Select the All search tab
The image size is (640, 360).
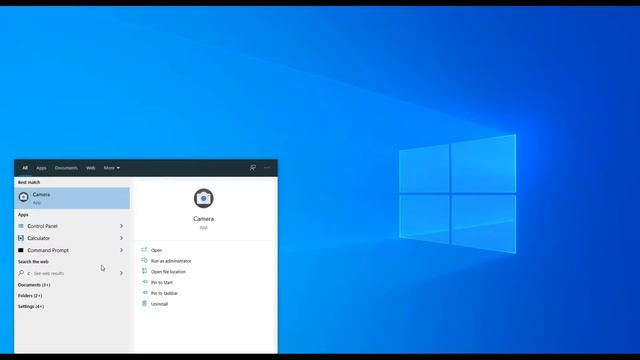point(25,168)
